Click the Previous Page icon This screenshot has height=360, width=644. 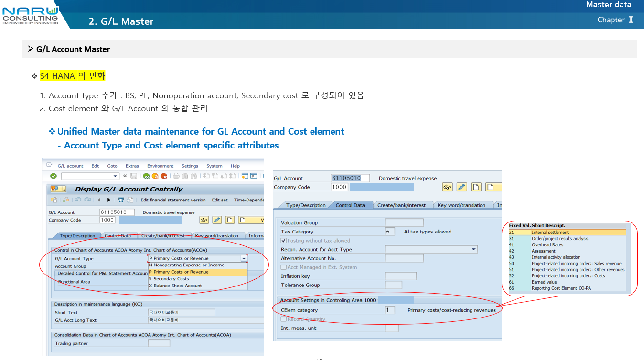click(215, 176)
